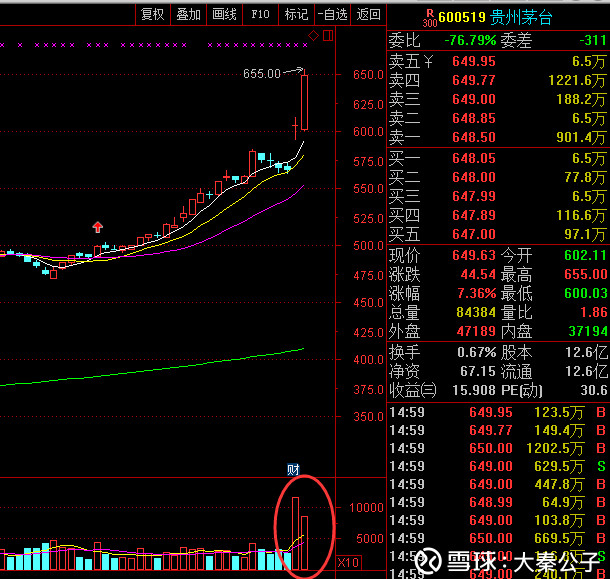610x579 pixels.
Task: Click the tick trade with 629.5万
Action: (x=498, y=466)
